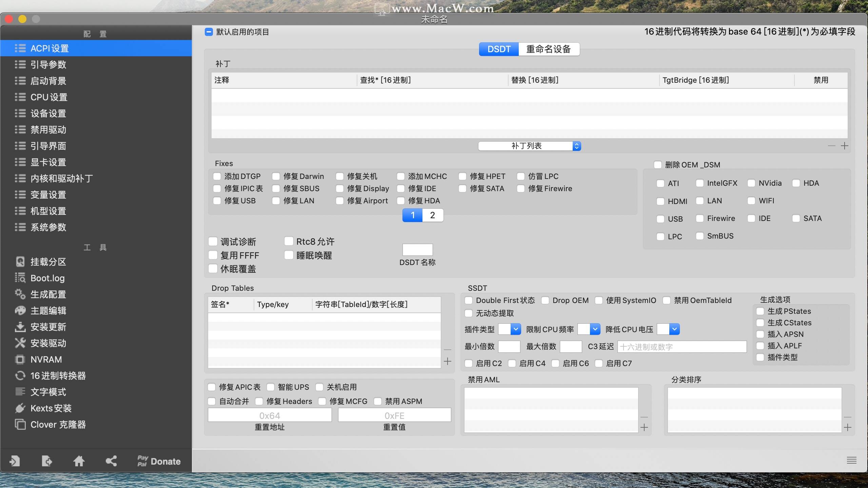Select 系统参数 in sidebar
Image resolution: width=868 pixels, height=488 pixels.
pyautogui.click(x=96, y=227)
